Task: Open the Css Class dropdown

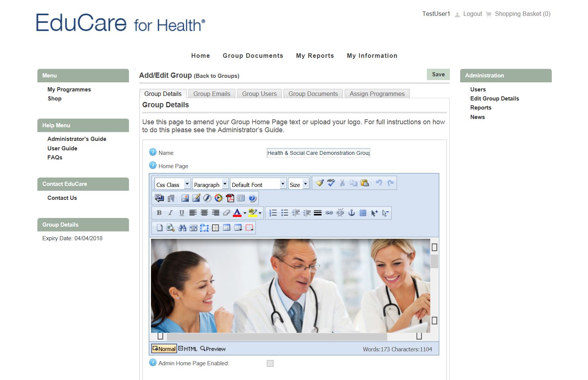Action: 172,184
